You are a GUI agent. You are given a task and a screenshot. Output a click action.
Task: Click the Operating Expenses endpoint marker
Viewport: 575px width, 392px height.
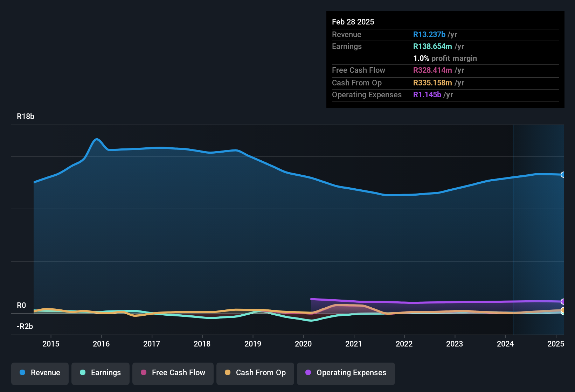(563, 302)
